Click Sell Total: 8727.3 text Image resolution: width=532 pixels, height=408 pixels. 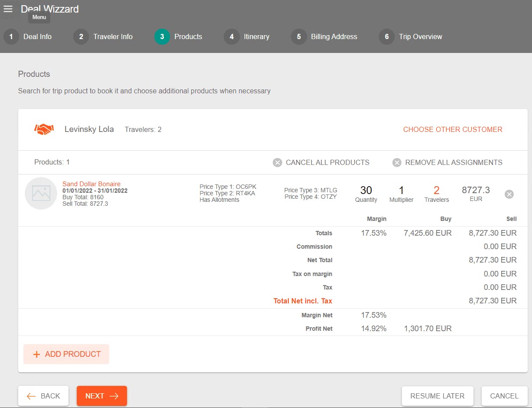tap(85, 204)
